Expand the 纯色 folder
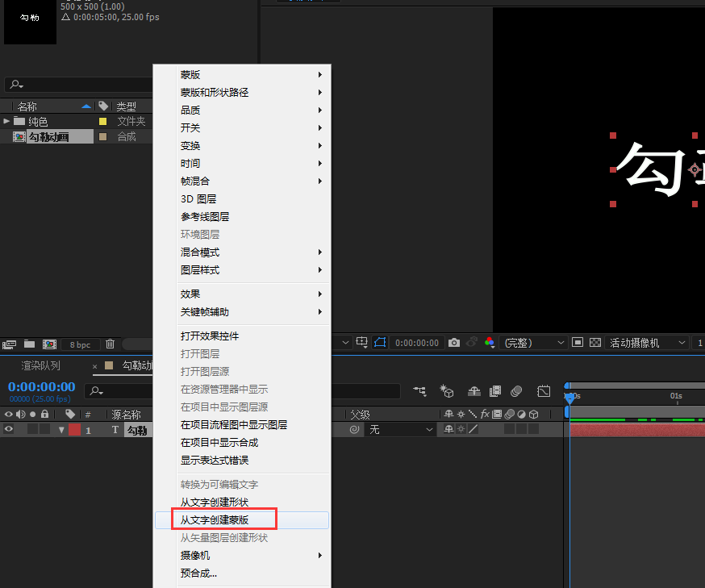This screenshot has width=705, height=588. (6, 121)
